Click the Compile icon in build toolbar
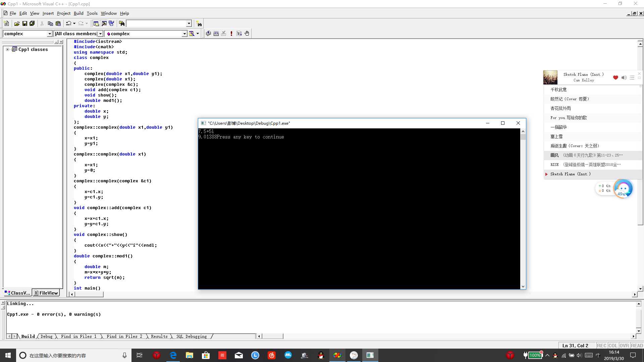 click(208, 34)
